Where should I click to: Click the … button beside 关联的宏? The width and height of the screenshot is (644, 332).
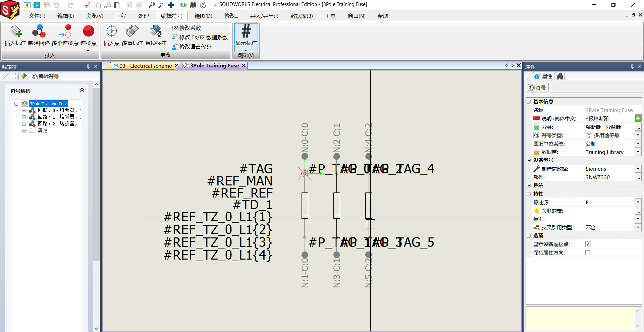pyautogui.click(x=638, y=211)
